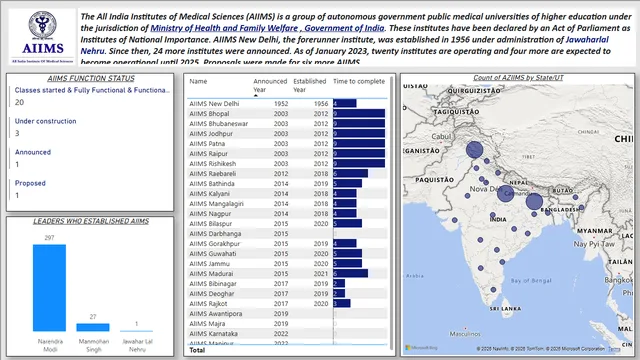Select AIIMS Rishikesh row
The width and height of the screenshot is (640, 360).
287,164
